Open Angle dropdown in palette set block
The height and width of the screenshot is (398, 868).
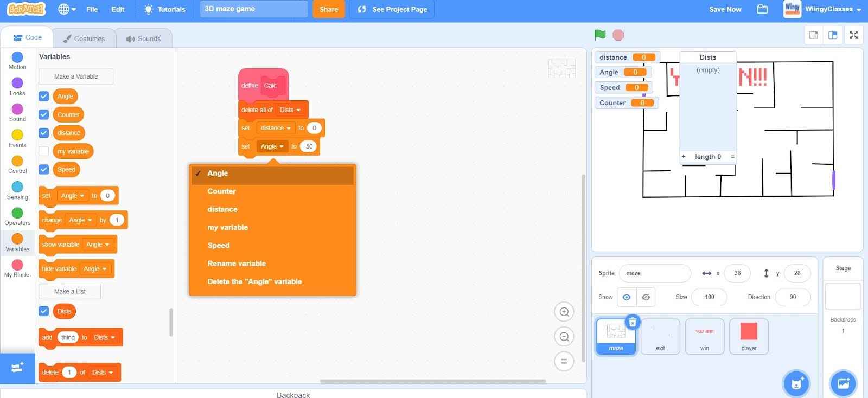(x=73, y=196)
